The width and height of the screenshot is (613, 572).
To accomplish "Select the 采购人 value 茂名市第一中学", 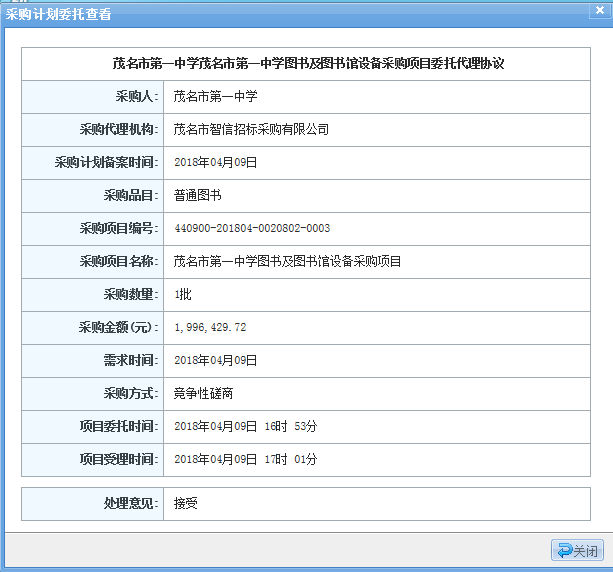I will (x=215, y=96).
